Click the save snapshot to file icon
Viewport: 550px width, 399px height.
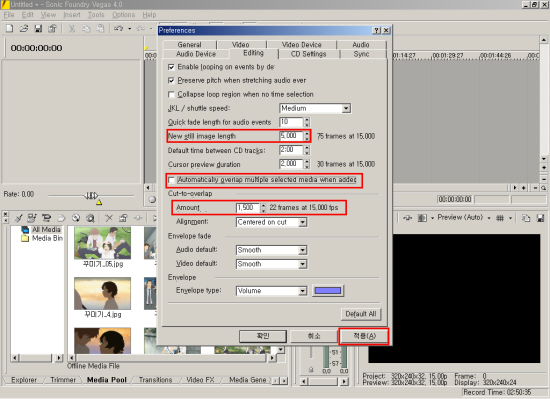point(540,218)
